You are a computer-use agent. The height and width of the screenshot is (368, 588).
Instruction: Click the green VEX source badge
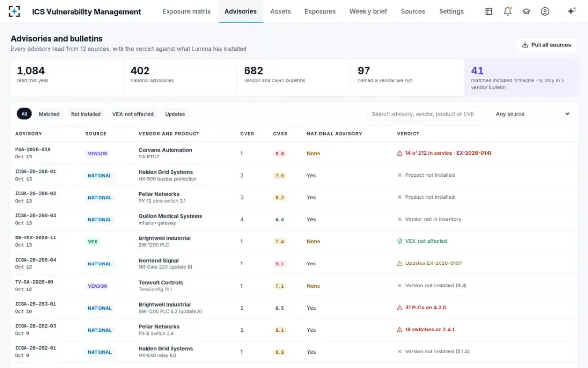pos(93,241)
